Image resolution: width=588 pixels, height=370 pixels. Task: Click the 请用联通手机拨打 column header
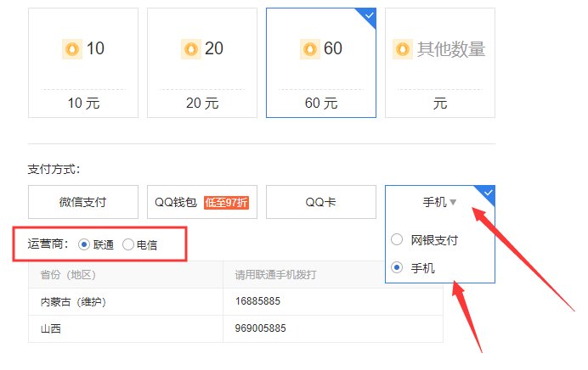275,275
